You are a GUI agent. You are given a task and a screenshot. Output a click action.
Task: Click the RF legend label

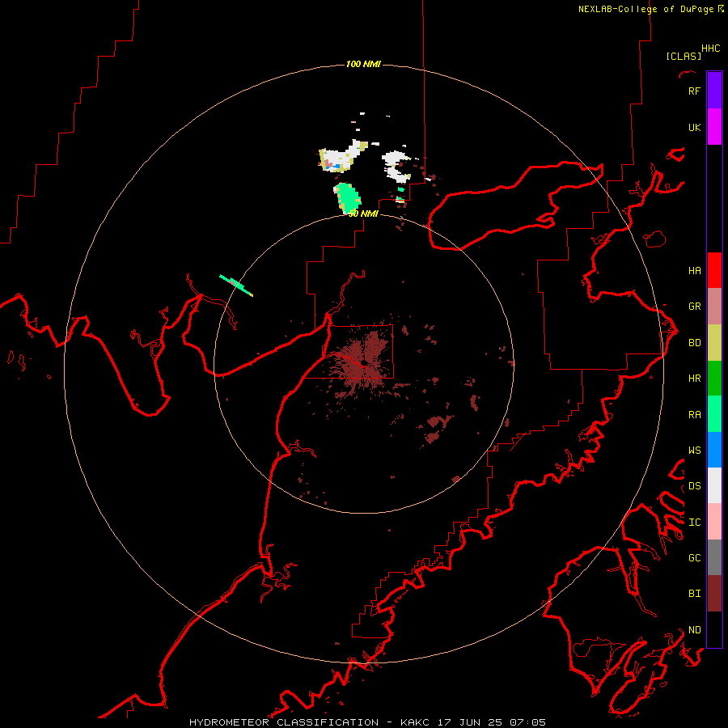[x=694, y=91]
